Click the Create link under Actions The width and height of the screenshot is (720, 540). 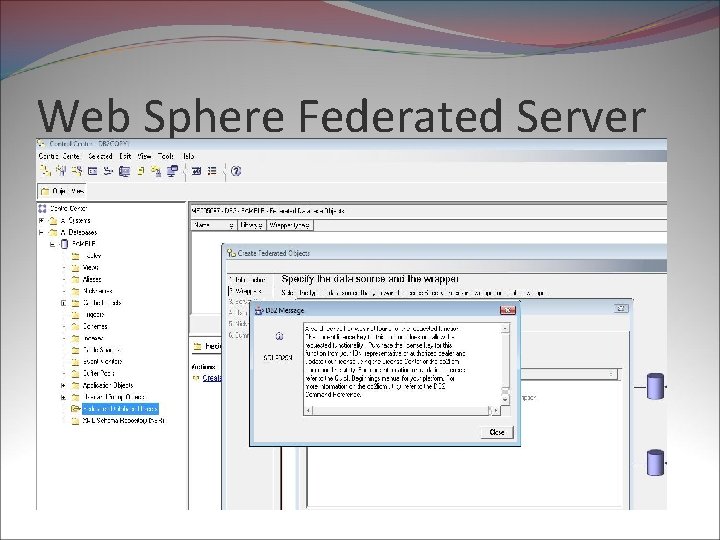coord(212,378)
